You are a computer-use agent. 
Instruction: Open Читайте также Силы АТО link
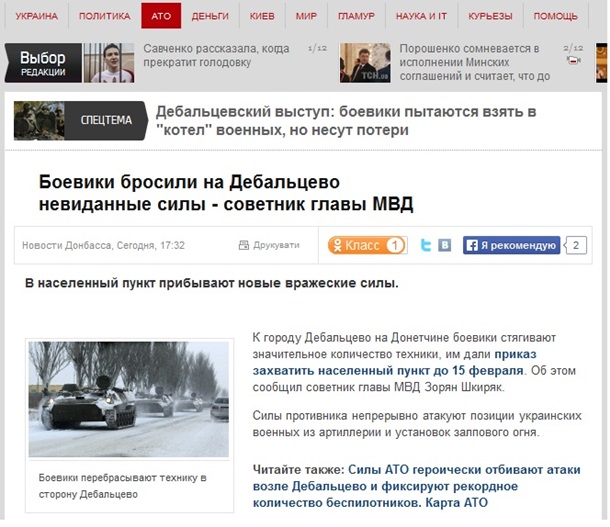pos(416,486)
